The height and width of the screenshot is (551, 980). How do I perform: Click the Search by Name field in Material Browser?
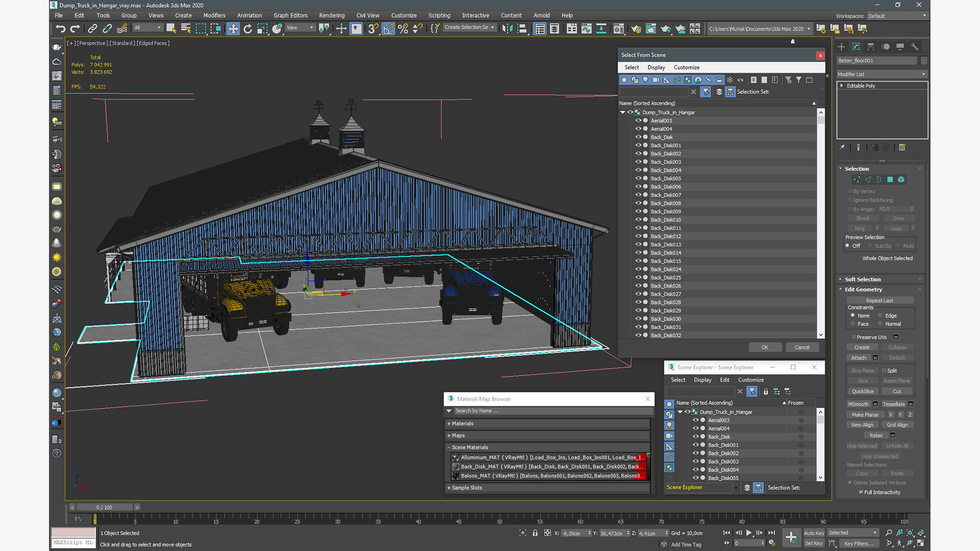click(553, 411)
